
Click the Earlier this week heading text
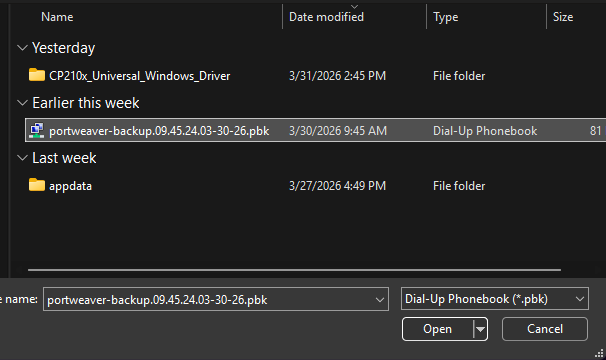click(86, 103)
